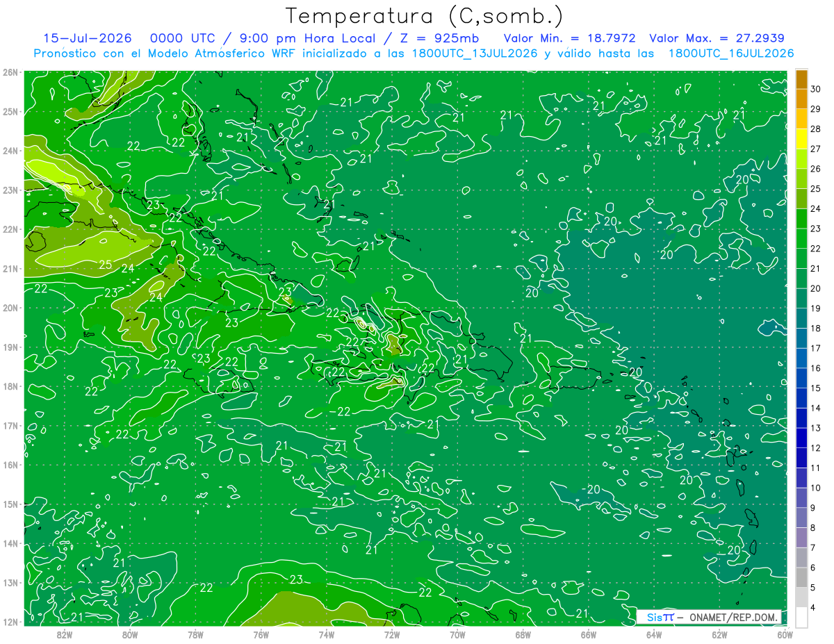Click the color scale label "4"
Screen dimensions: 834x644
tap(813, 607)
